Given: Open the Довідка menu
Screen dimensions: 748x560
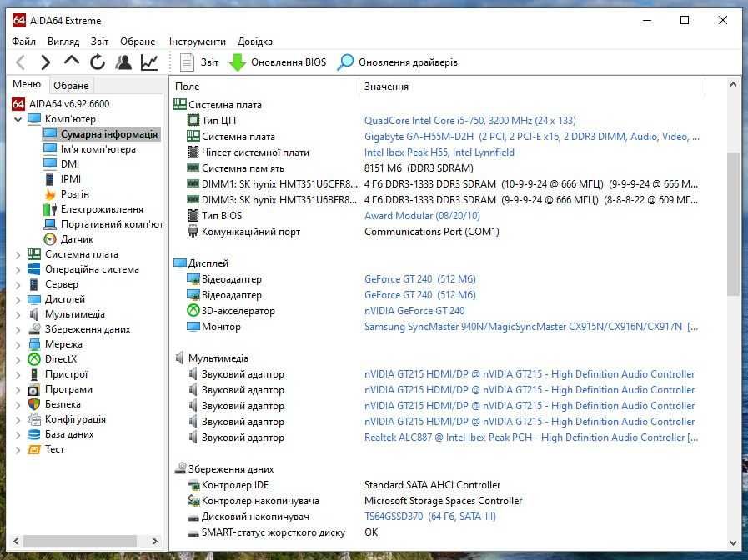Looking at the screenshot, I should (254, 42).
